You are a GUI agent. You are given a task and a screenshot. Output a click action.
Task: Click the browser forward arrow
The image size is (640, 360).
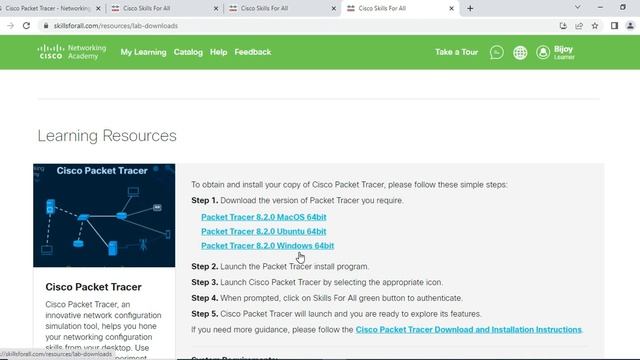point(11,26)
